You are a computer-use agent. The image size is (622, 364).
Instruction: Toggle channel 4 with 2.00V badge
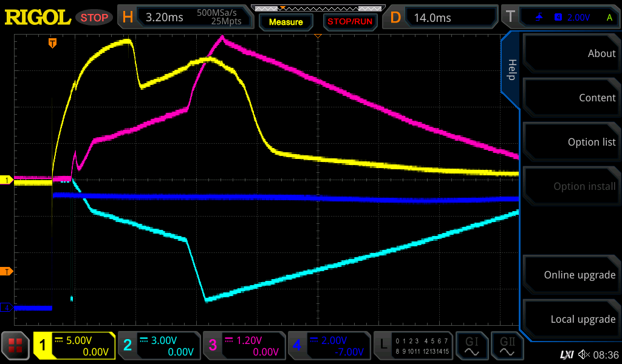[329, 346]
